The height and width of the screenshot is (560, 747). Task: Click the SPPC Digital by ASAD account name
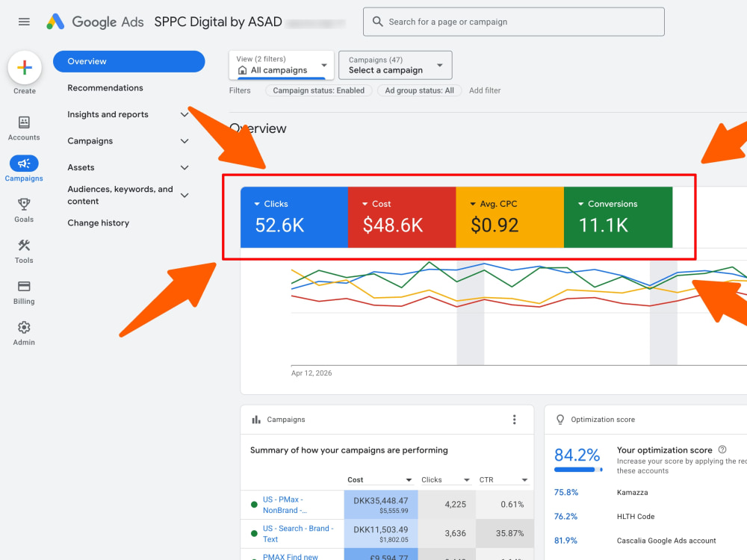218,22
